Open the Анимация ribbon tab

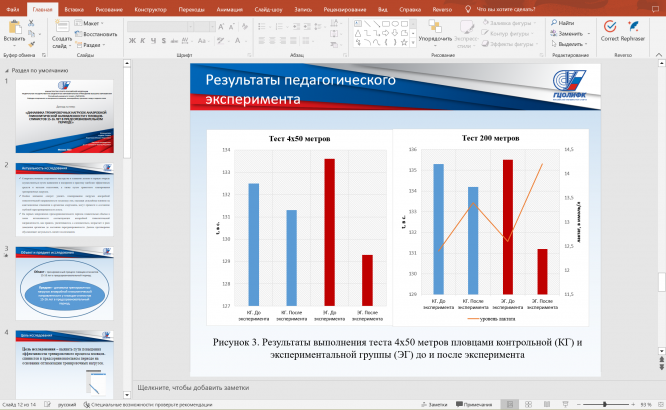[x=230, y=8]
